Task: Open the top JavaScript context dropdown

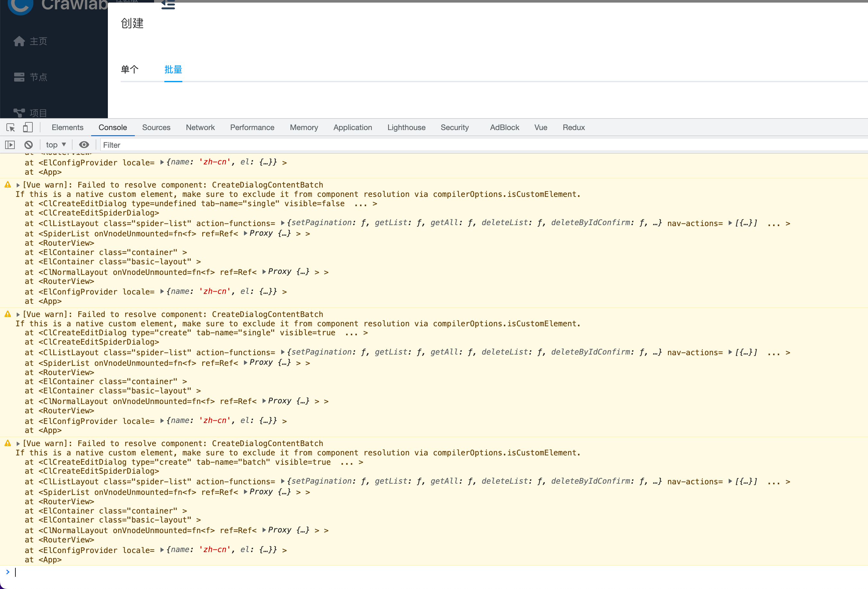Action: click(56, 145)
